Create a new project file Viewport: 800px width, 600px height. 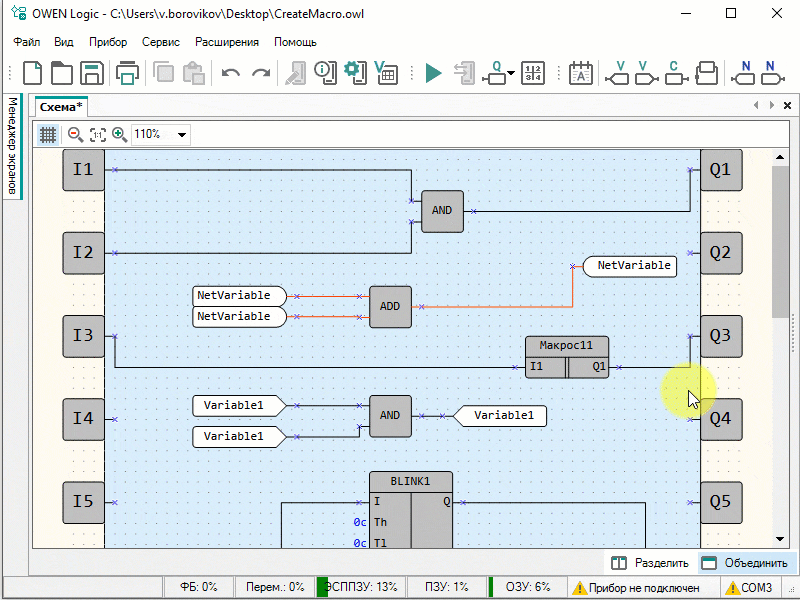(33, 73)
